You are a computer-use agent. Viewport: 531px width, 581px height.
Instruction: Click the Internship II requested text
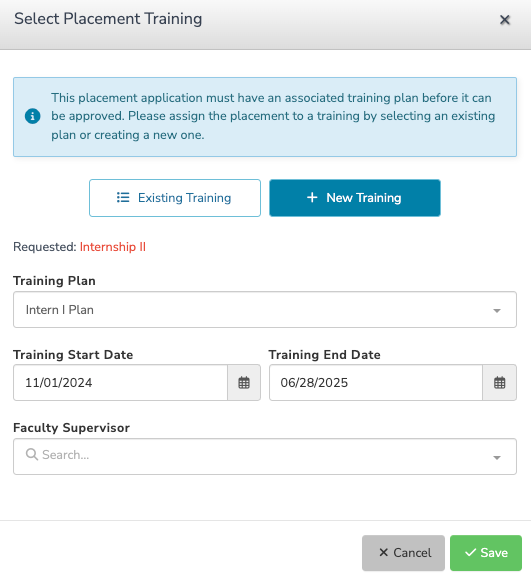[113, 247]
